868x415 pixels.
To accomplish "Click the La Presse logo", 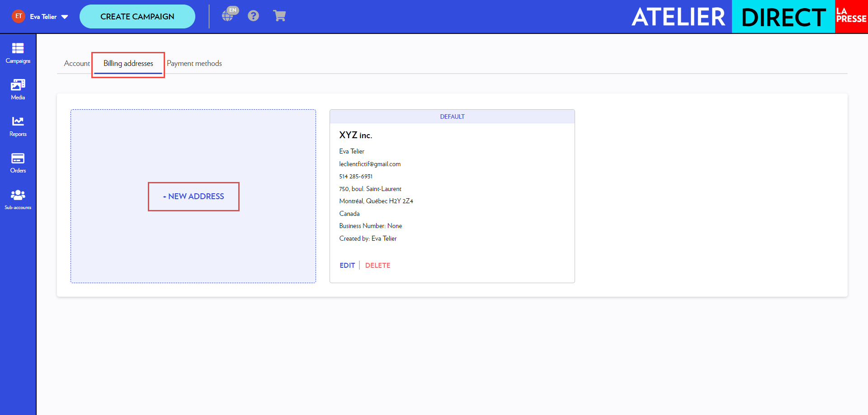I will point(851,16).
